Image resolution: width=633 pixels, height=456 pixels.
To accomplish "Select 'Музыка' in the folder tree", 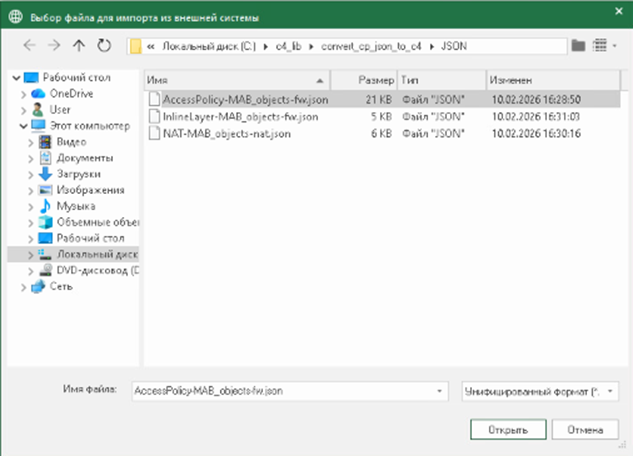I will pos(76,206).
